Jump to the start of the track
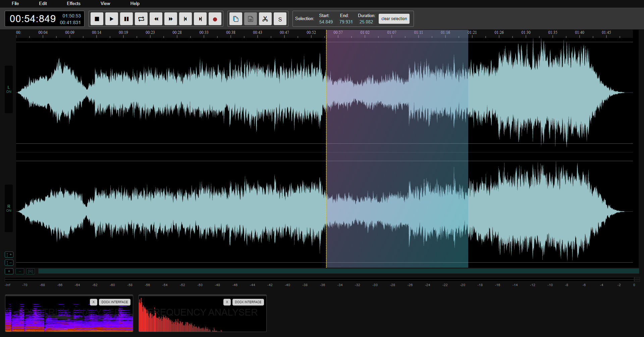This screenshot has height=337, width=644. [185, 19]
